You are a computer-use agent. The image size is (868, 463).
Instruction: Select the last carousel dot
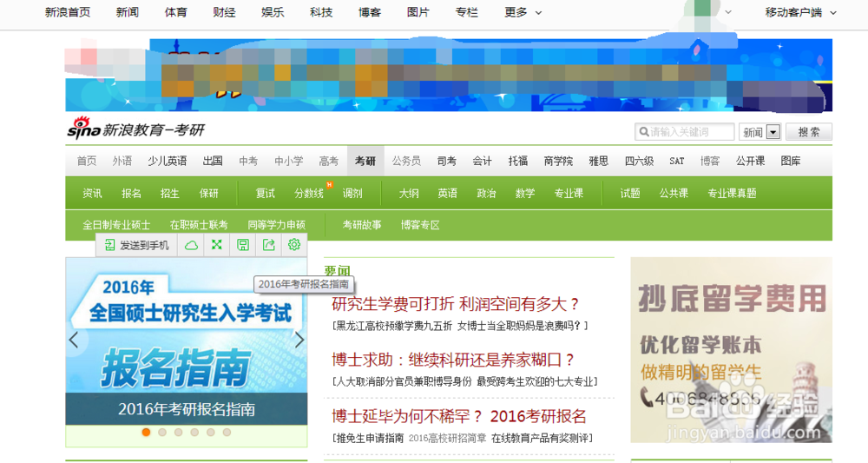[227, 432]
